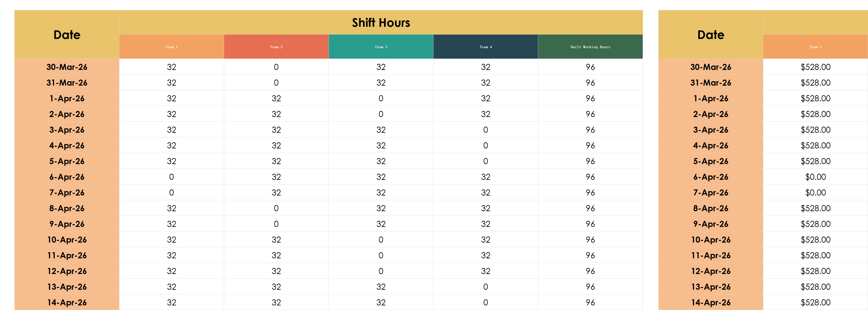Select 13-Apr-26 date beside the dollar amounts

711,287
